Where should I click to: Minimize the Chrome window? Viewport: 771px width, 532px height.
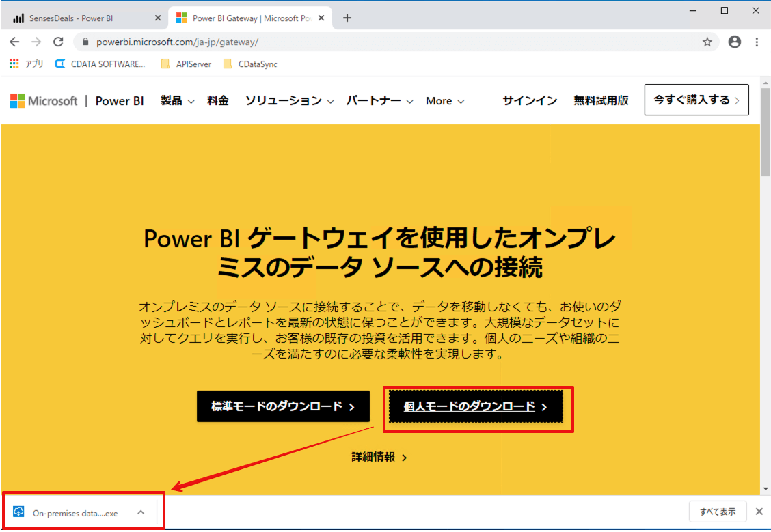pyautogui.click(x=693, y=10)
